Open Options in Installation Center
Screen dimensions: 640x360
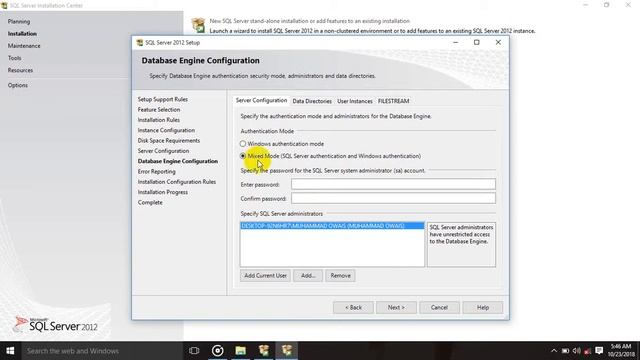[18, 85]
